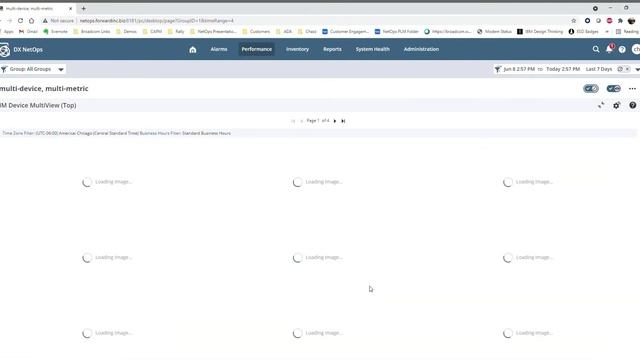Toggle the first dashboard switch with clock

coord(591,89)
